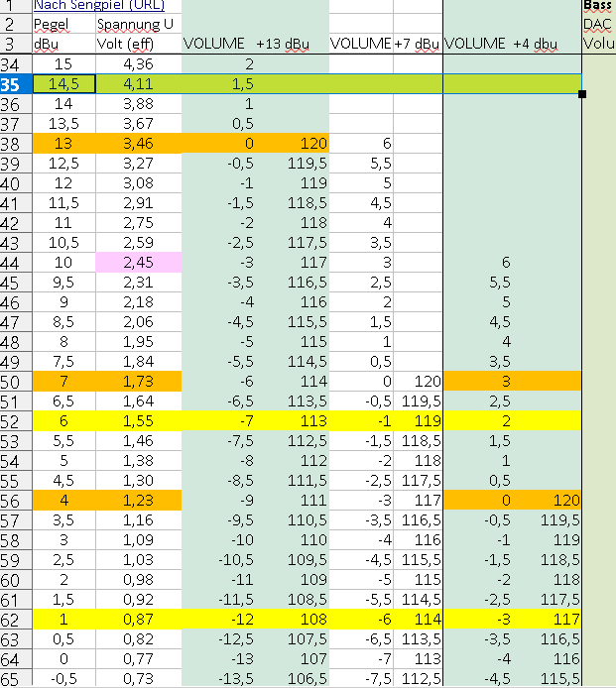
Task: Select the voltage cell 2,31
Action: point(138,283)
